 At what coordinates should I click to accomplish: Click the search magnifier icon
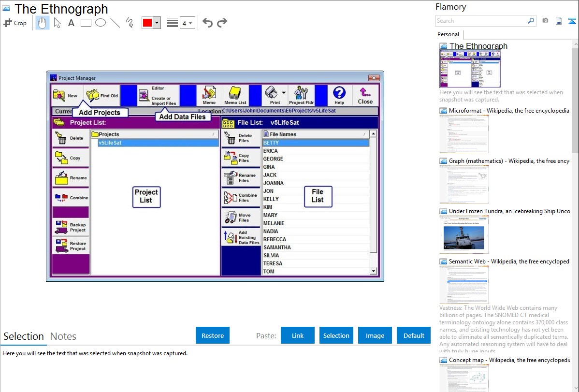coord(531,21)
